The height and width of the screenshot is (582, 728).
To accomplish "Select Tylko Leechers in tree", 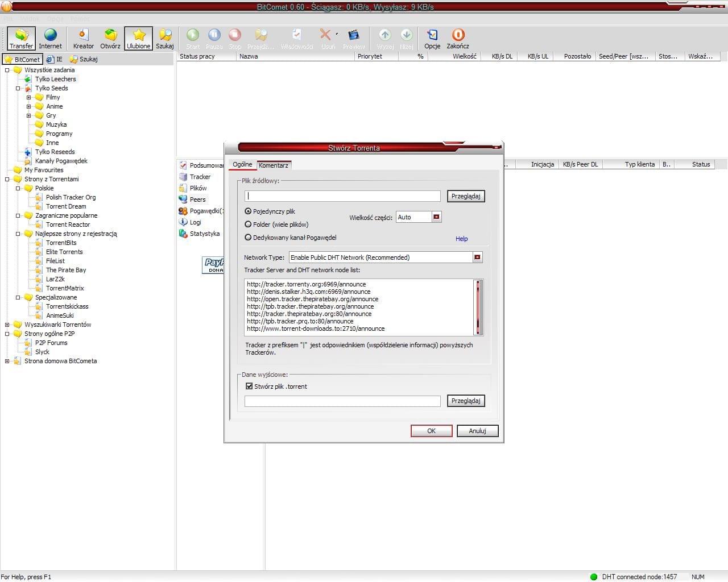I will click(x=55, y=79).
